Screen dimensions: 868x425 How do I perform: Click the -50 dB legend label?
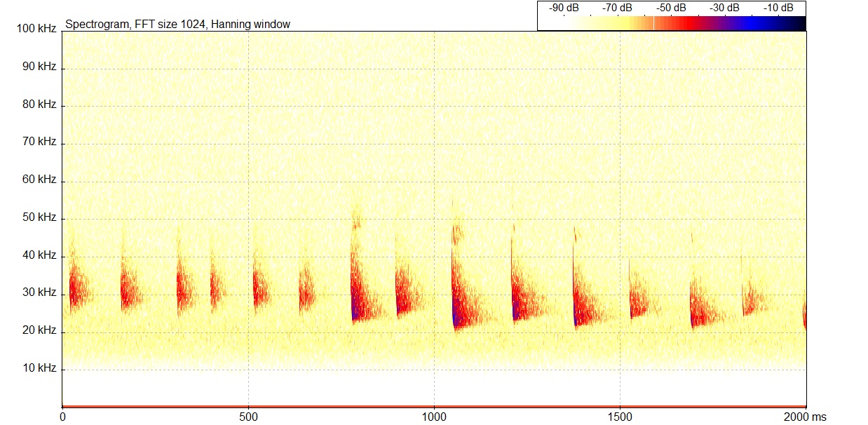click(x=671, y=8)
